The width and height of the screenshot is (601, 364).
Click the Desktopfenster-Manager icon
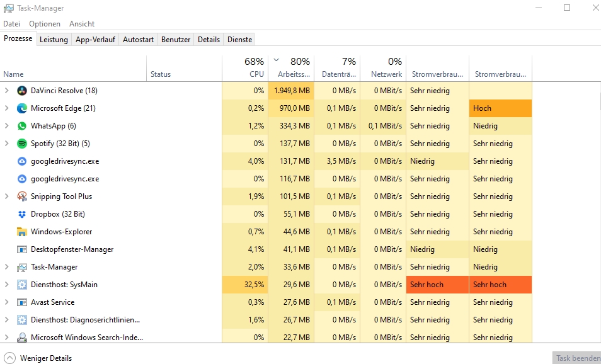click(22, 249)
